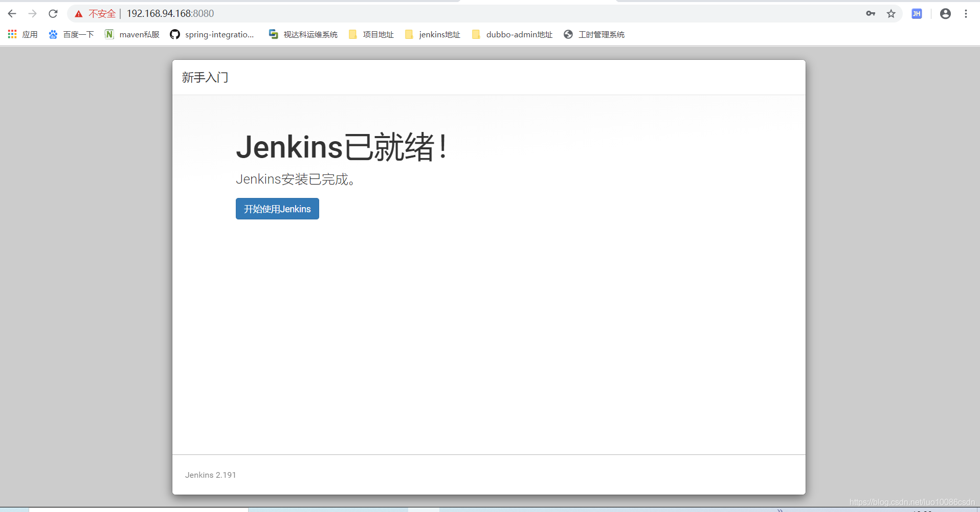Reload the current page
This screenshot has height=512, width=980.
53,14
